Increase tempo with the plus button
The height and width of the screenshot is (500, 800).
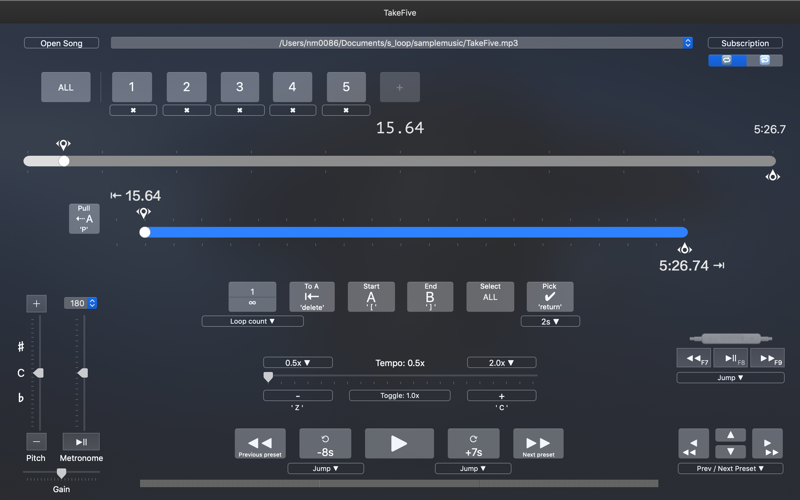coord(502,395)
